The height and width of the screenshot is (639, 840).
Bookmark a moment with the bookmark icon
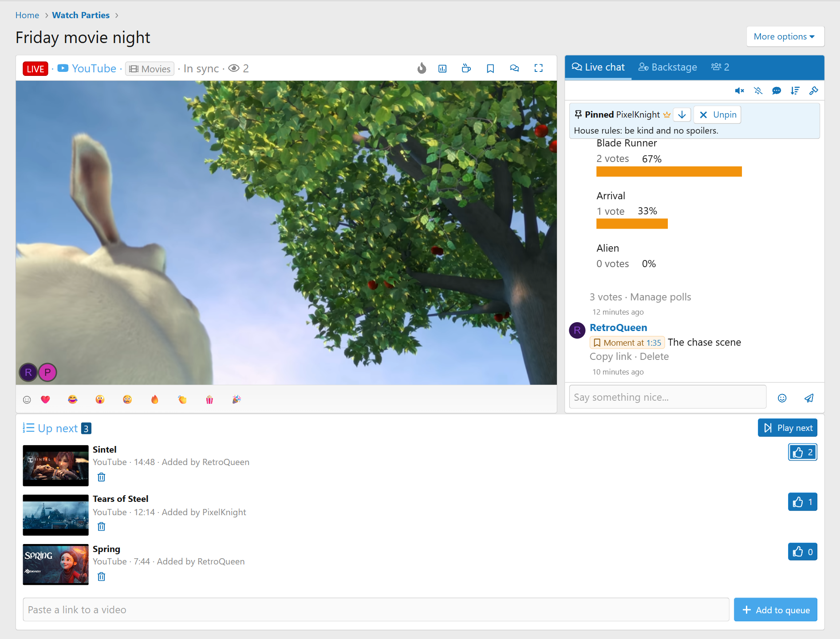490,68
